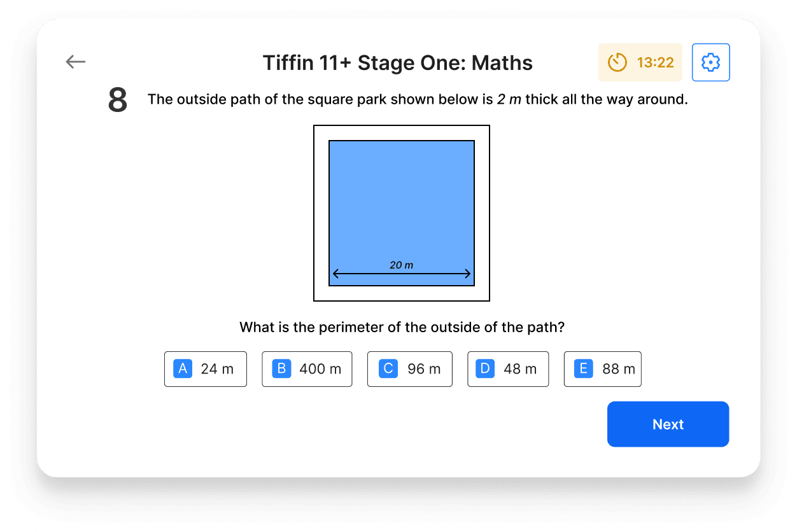Choose the 24 m answer option

pos(205,369)
